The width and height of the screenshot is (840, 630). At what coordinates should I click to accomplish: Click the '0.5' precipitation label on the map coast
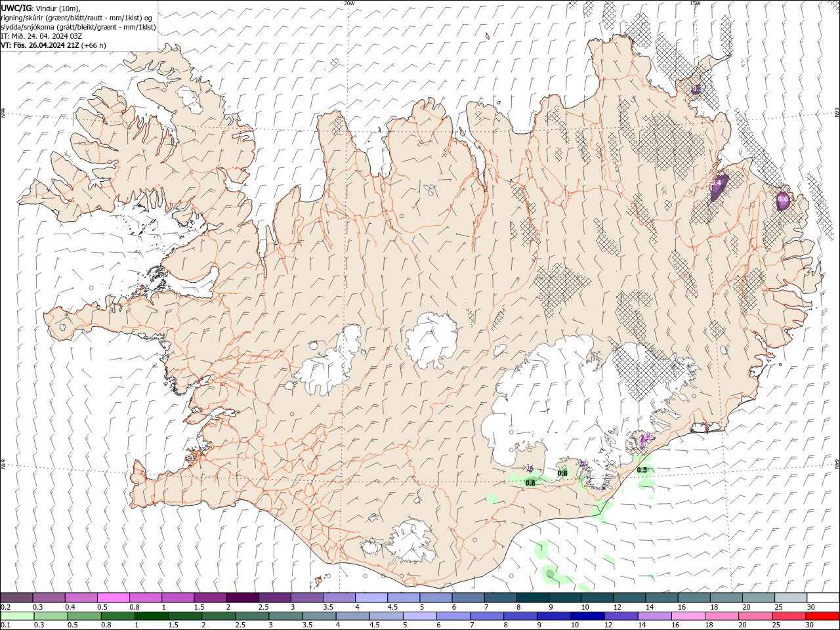click(642, 470)
